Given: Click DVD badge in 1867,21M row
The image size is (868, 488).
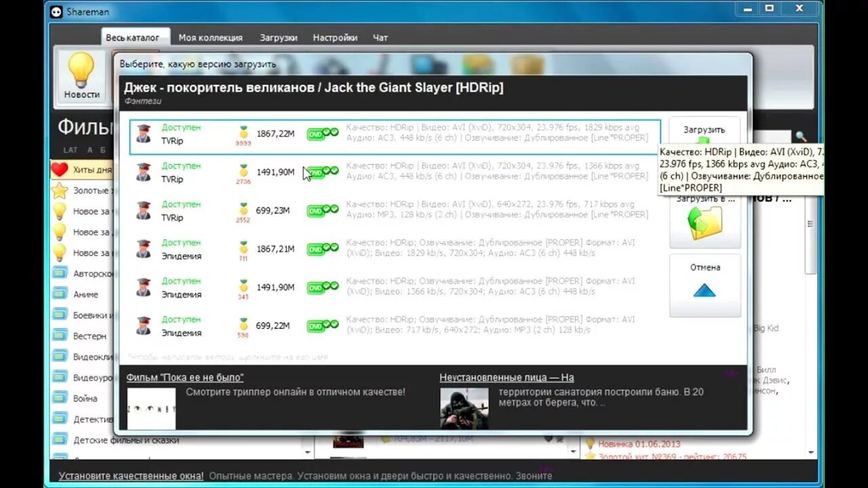Looking at the screenshot, I should click(322, 249).
